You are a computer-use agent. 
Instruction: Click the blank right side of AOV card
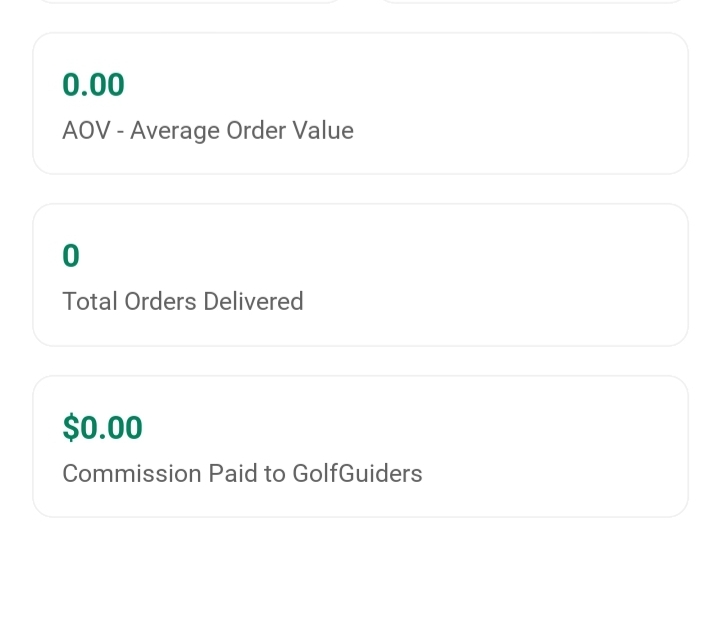tap(560, 104)
